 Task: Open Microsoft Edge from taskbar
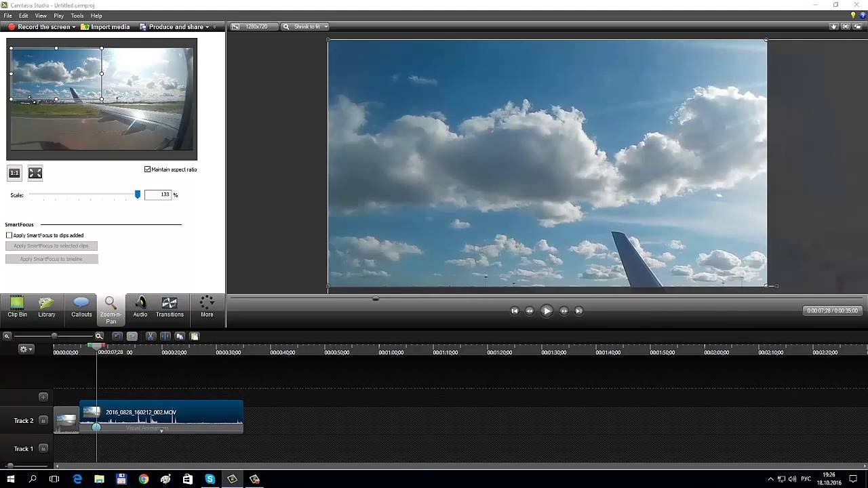click(x=77, y=479)
